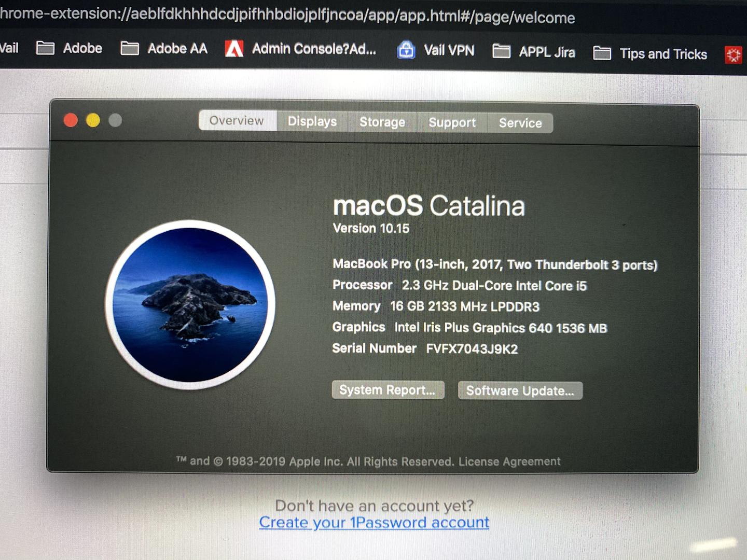The height and width of the screenshot is (560, 747).
Task: Click the memory value 16 GB 2133 MHz LPDDR3
Action: (465, 306)
